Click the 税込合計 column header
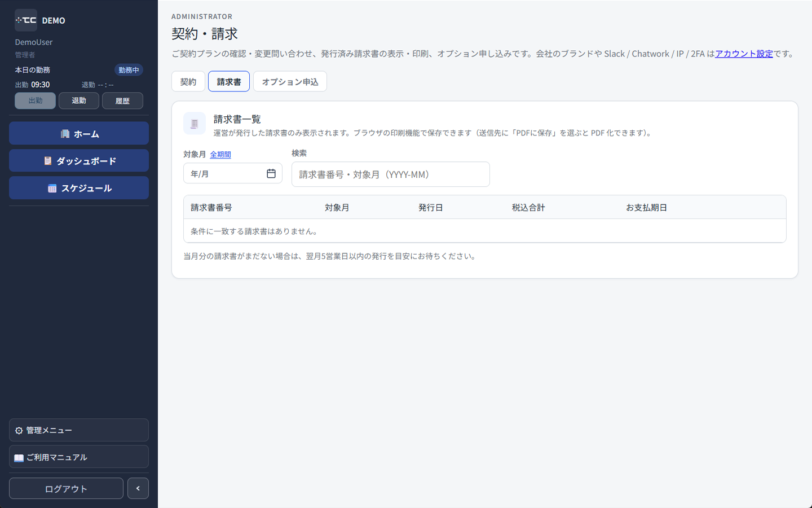The height and width of the screenshot is (508, 812). (x=528, y=208)
